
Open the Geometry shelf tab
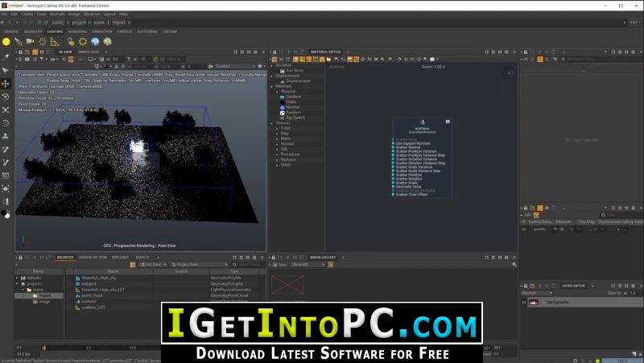(x=33, y=31)
